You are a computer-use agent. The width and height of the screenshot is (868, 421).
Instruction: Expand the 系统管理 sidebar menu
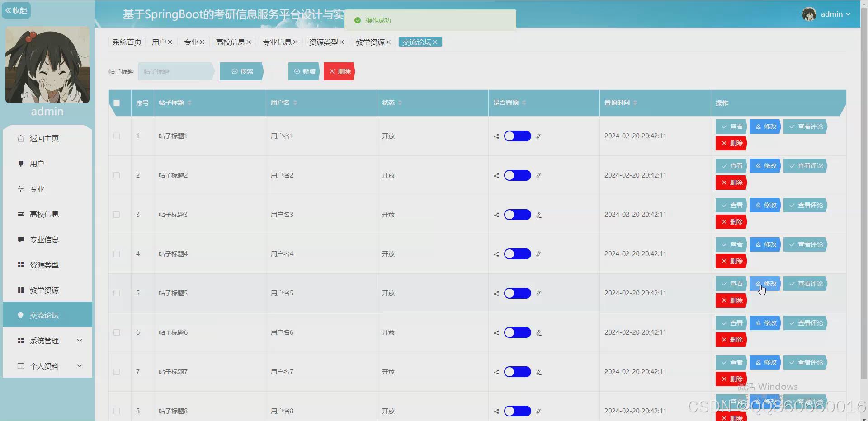pyautogui.click(x=47, y=341)
